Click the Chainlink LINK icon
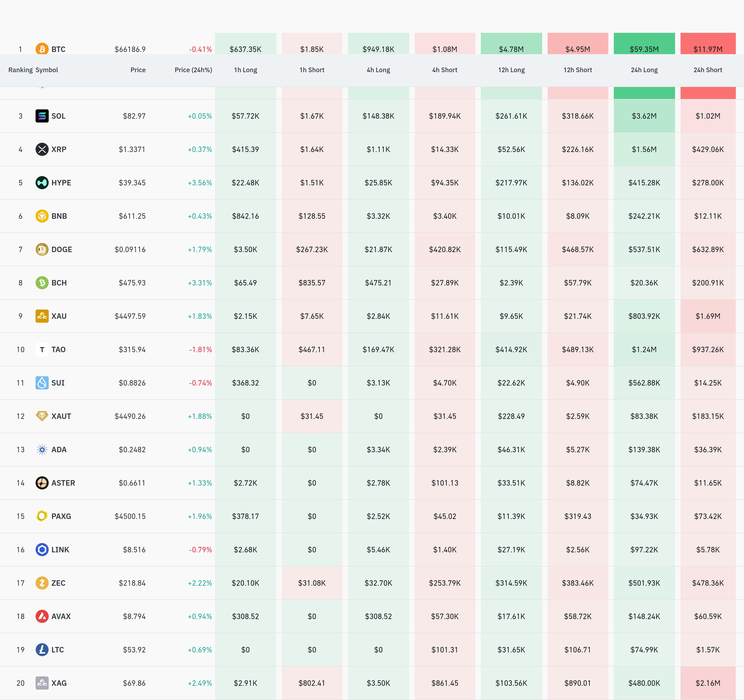The image size is (744, 700). point(42,550)
